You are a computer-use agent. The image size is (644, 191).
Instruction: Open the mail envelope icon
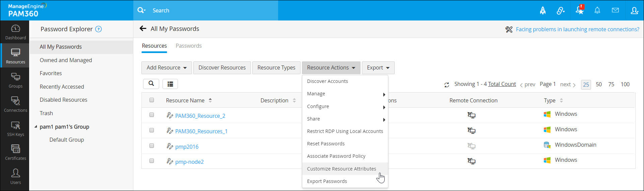[x=615, y=10]
